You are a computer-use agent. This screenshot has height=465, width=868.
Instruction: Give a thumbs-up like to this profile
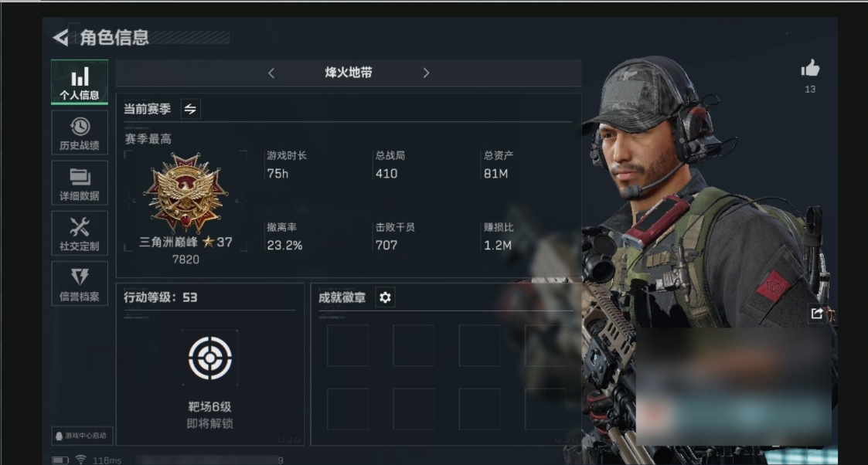pos(810,69)
